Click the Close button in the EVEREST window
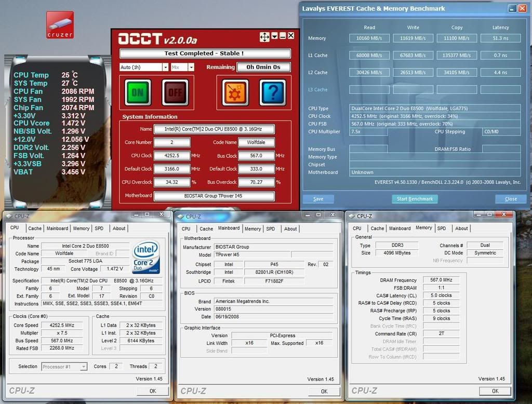The image size is (532, 404). pos(511,199)
